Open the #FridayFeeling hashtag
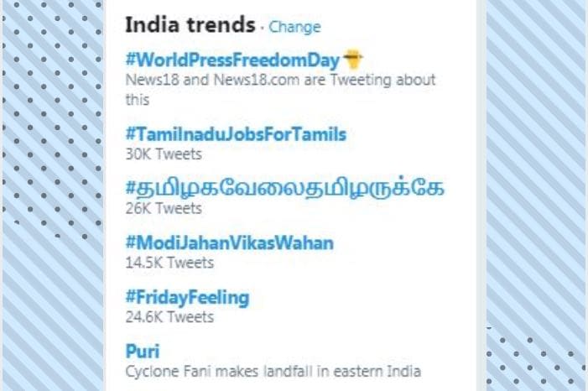588x391 pixels. pyautogui.click(x=188, y=298)
